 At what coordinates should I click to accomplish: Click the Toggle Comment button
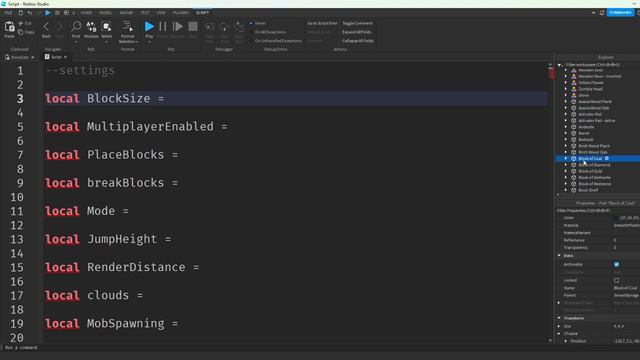pos(358,23)
